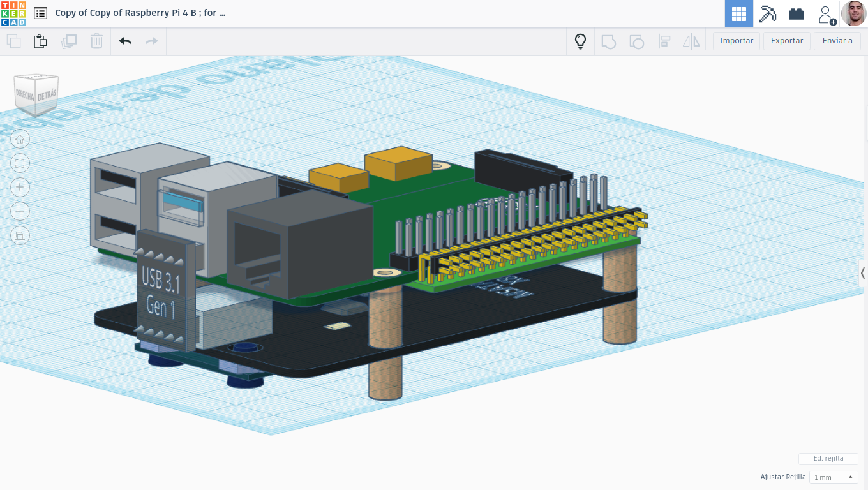Click the Group shapes icon

608,41
